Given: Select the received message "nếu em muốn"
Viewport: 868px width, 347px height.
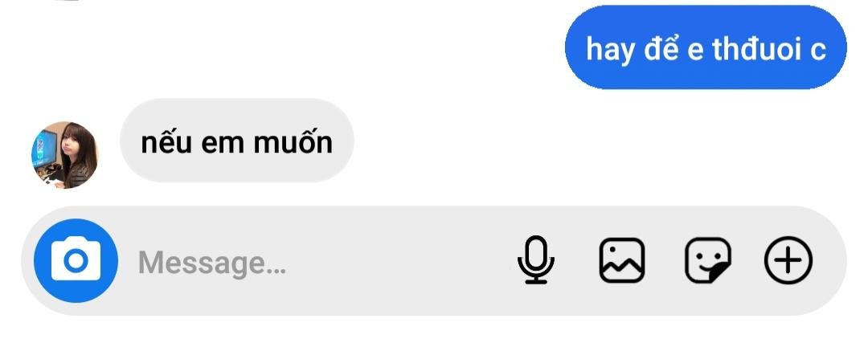Looking at the screenshot, I should tap(237, 141).
